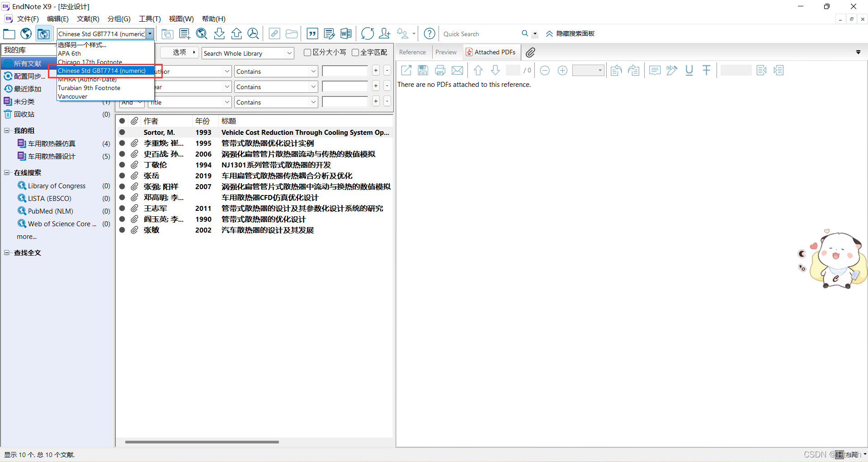Viewport: 868px width, 462px height.
Task: Click 隐藏搜索面板 to hide search panel
Action: [x=570, y=34]
